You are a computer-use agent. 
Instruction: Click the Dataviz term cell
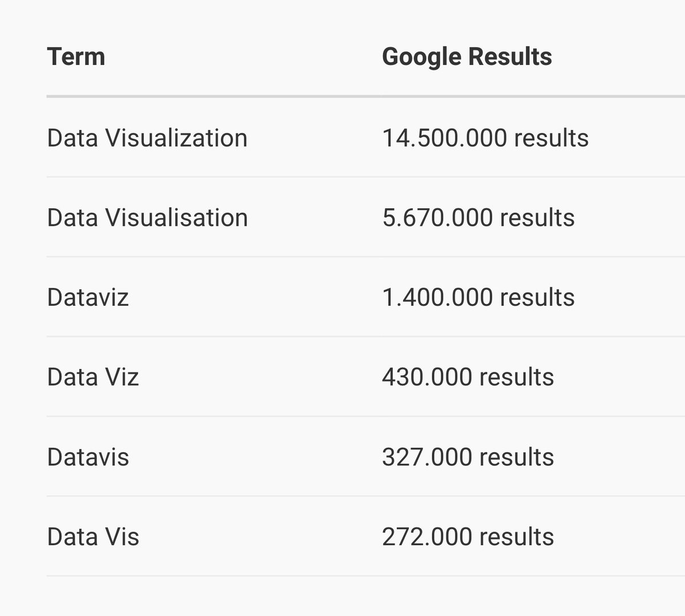coord(88,298)
